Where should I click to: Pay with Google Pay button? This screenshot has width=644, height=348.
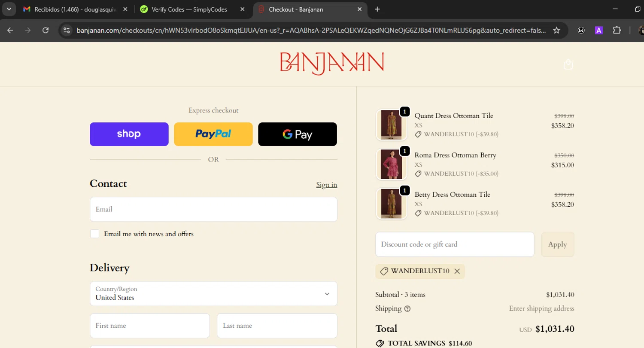(298, 134)
